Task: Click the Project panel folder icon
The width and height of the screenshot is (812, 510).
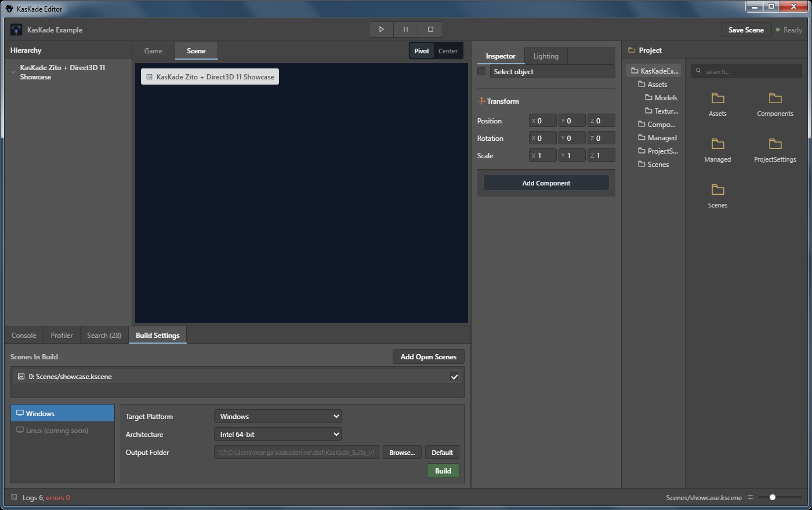Action: pyautogui.click(x=632, y=50)
